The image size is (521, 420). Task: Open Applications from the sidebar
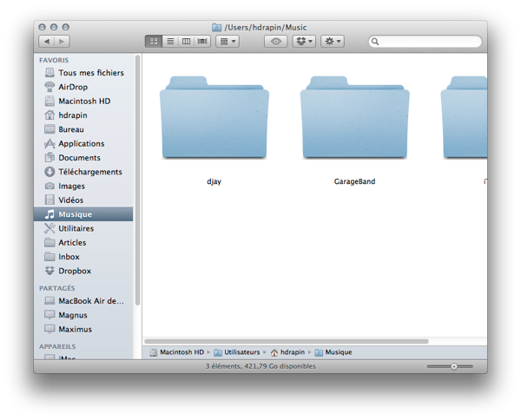click(81, 143)
